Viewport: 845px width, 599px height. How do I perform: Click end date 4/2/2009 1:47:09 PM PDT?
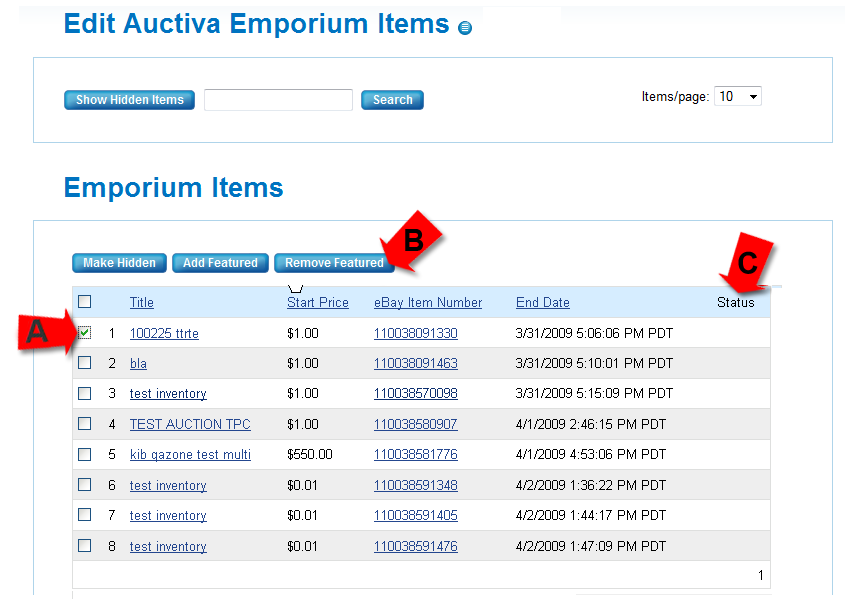[x=591, y=546]
